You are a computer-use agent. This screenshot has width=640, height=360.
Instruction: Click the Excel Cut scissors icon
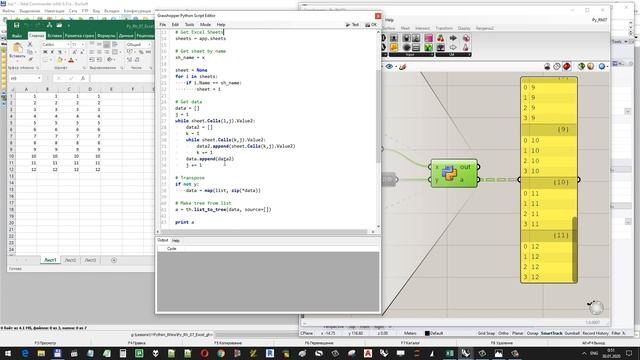30,44
